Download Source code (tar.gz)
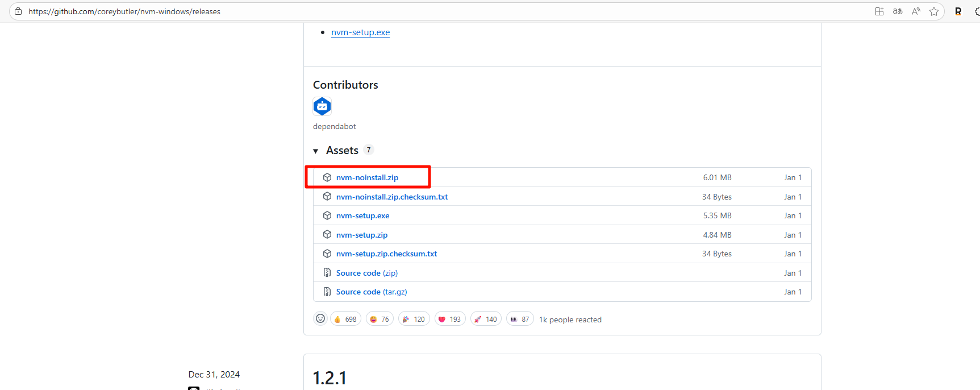 [372, 292]
